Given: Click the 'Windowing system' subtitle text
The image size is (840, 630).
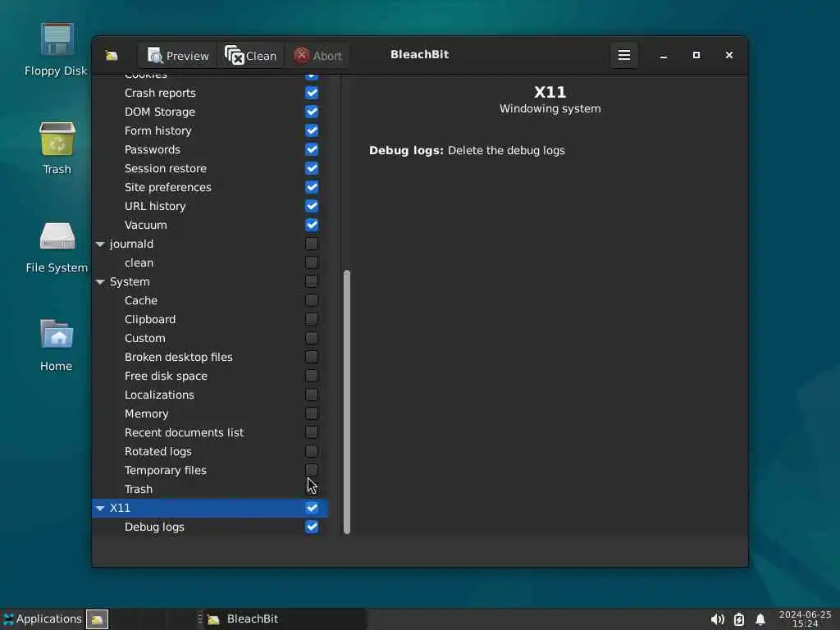Looking at the screenshot, I should coord(550,109).
